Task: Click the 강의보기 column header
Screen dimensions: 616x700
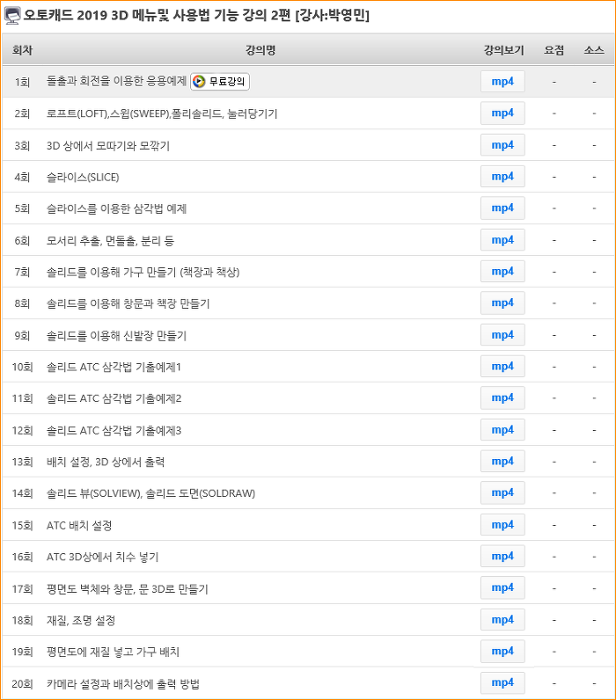Action: click(504, 50)
